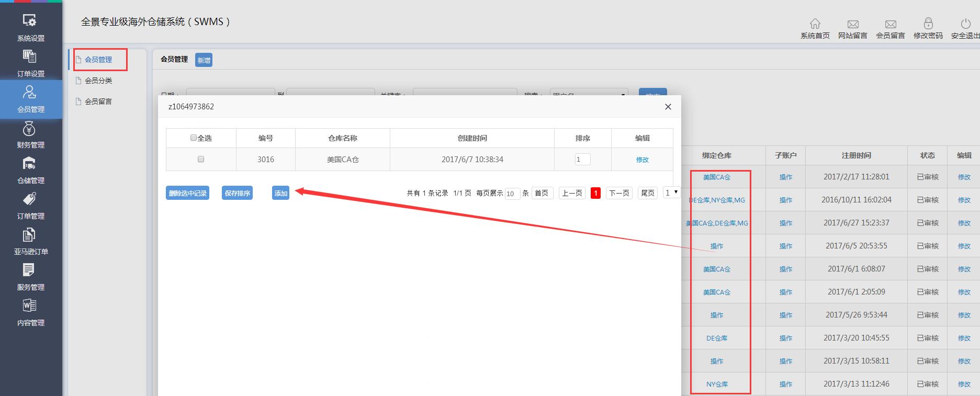
Task: Click the 添加 button
Action: (280, 193)
